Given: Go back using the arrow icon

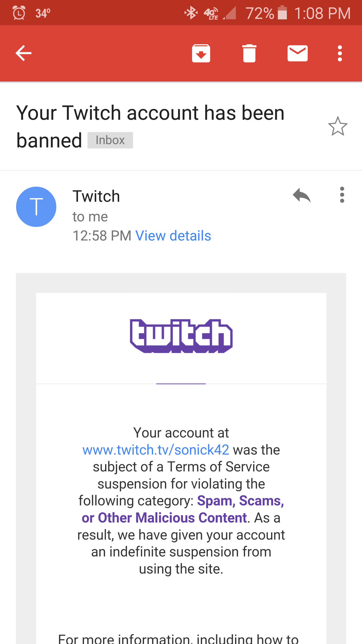Looking at the screenshot, I should pos(24,53).
